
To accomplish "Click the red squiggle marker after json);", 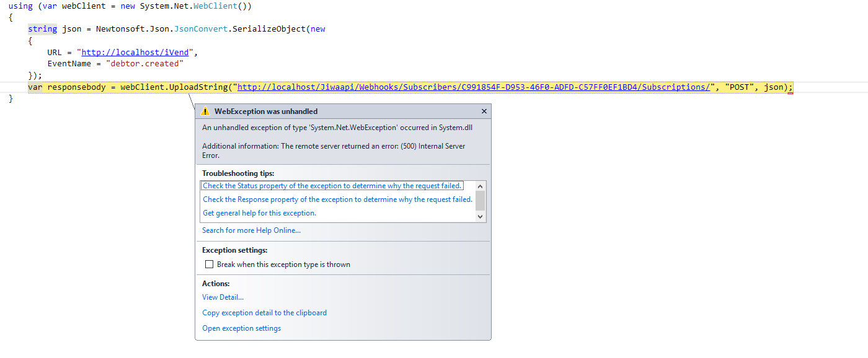I will (x=790, y=92).
